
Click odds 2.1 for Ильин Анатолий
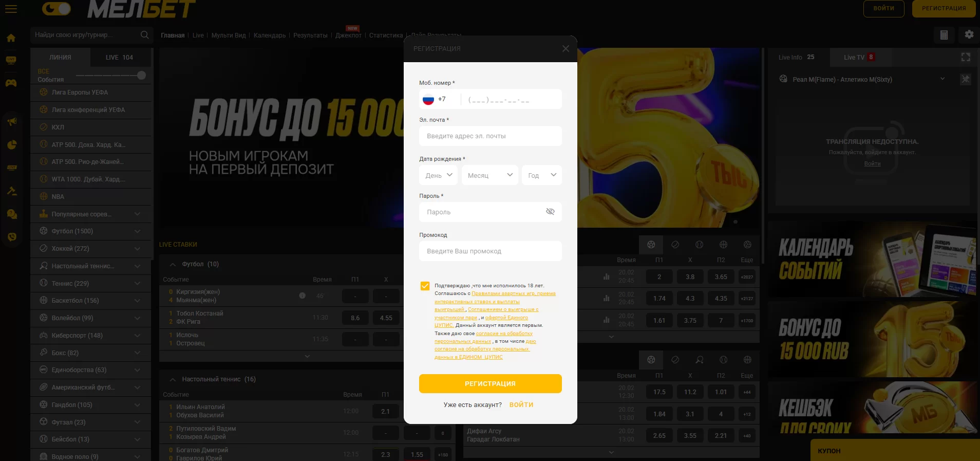386,411
